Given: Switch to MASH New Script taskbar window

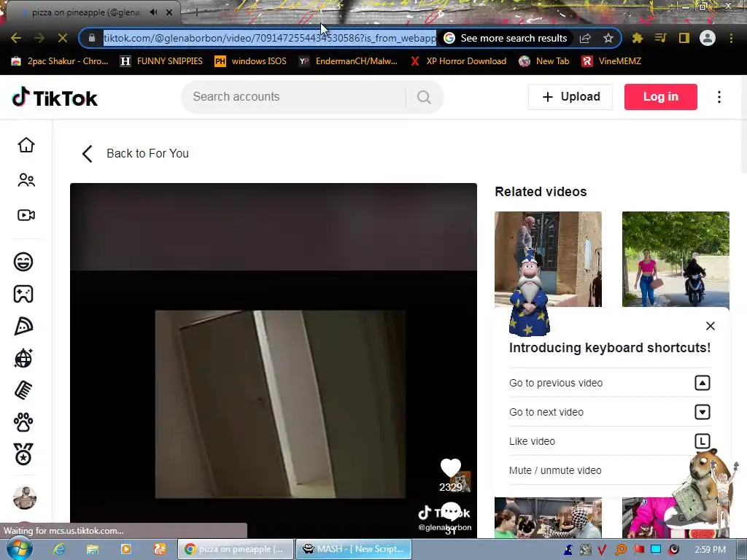Looking at the screenshot, I should coord(354,549).
